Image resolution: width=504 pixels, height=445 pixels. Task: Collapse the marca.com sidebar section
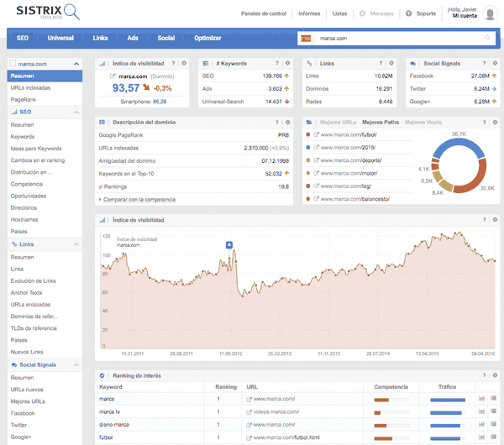(77, 64)
